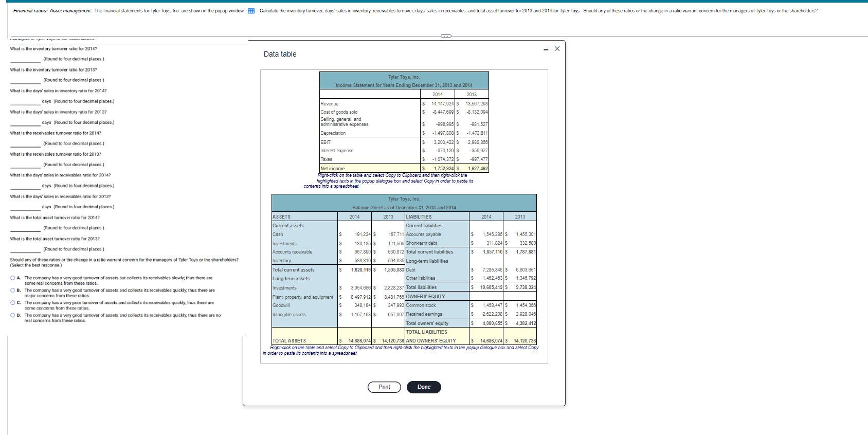868x435 pixels.
Task: Click the Income Statement title line
Action: 404,85
